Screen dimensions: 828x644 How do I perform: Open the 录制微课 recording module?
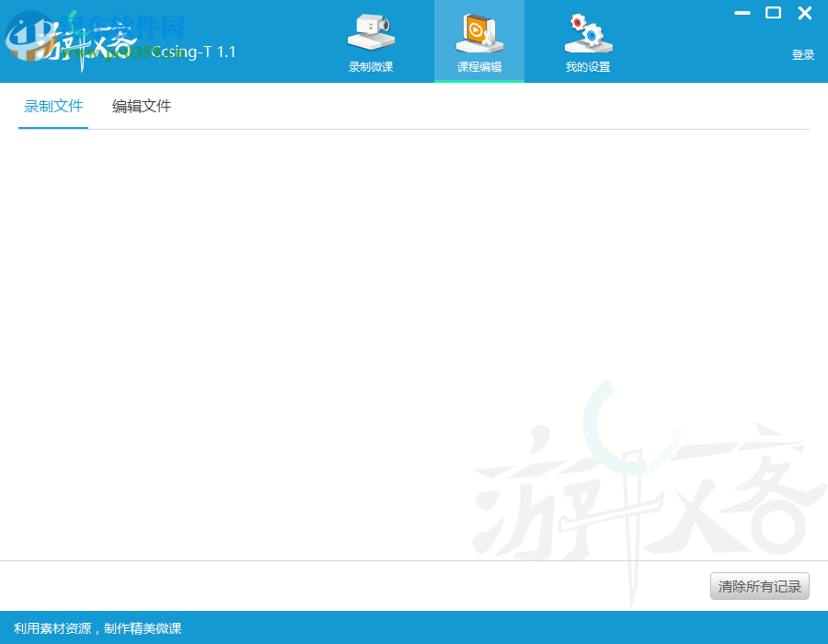(371, 41)
